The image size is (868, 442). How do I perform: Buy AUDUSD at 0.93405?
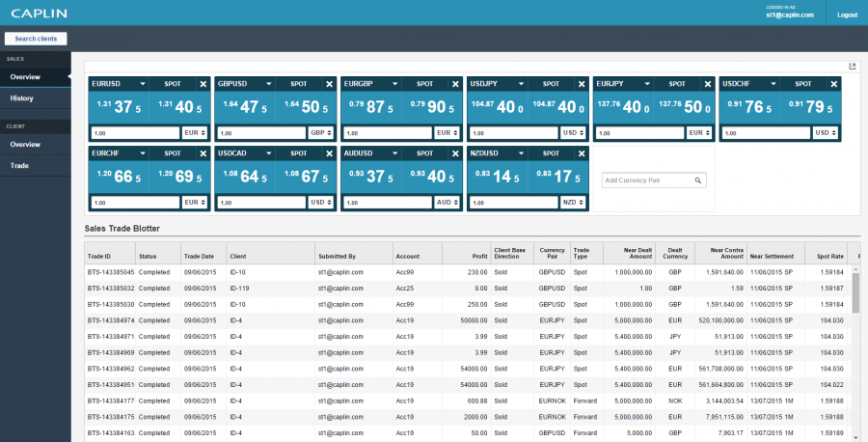[x=432, y=177]
